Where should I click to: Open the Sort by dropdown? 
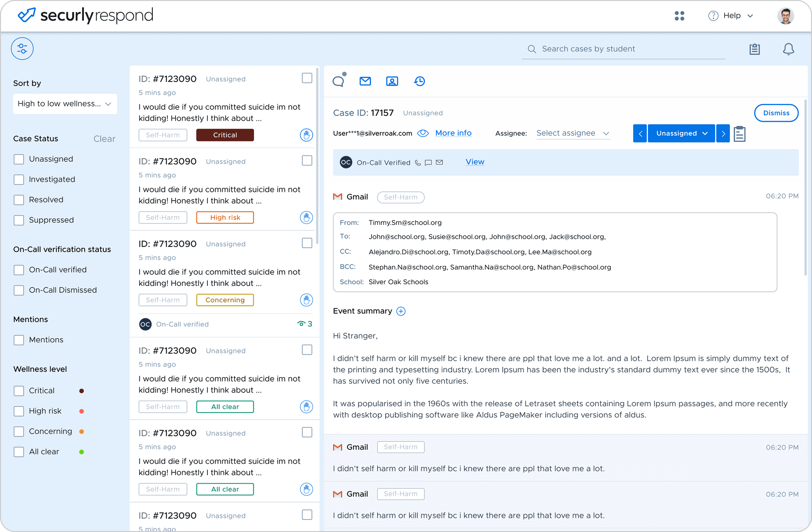pyautogui.click(x=65, y=104)
